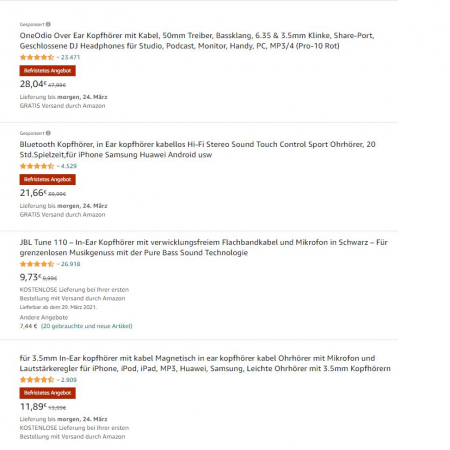
Task: Expand rating dropdown arrow next to 2.909
Action: point(58,380)
